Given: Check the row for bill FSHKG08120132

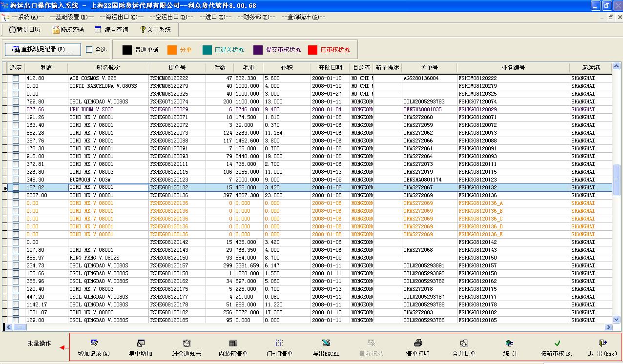Looking at the screenshot, I should point(16,187).
